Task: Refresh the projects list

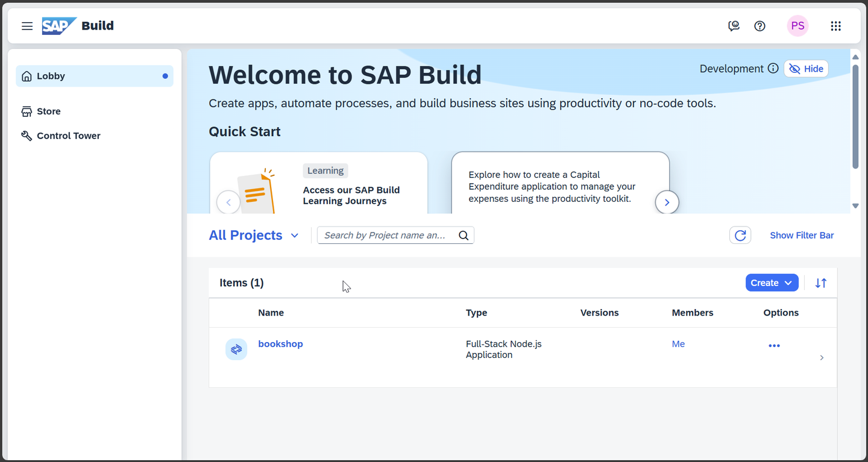Action: 740,236
